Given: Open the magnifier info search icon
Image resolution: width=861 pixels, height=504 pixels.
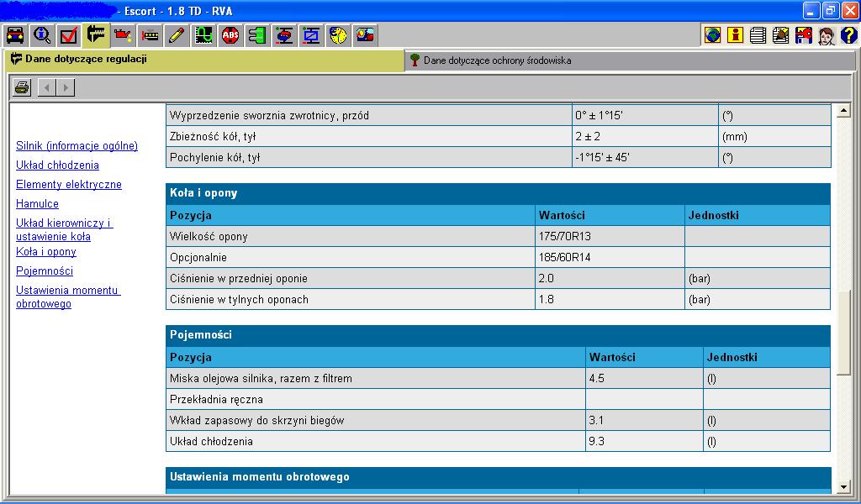Looking at the screenshot, I should point(42,35).
